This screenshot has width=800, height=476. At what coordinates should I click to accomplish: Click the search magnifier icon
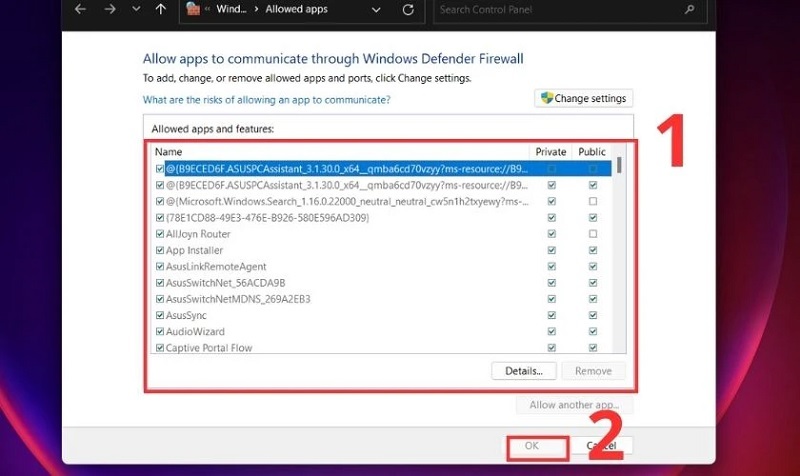pyautogui.click(x=687, y=10)
